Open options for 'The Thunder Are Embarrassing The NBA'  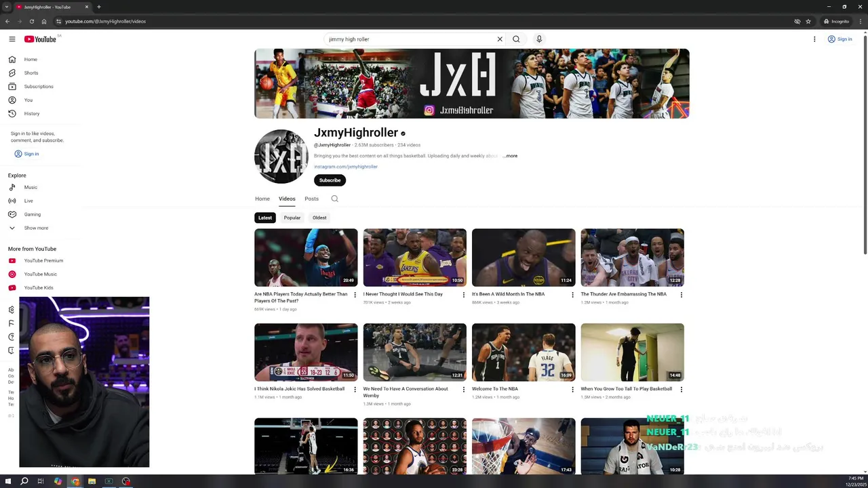[681, 295]
